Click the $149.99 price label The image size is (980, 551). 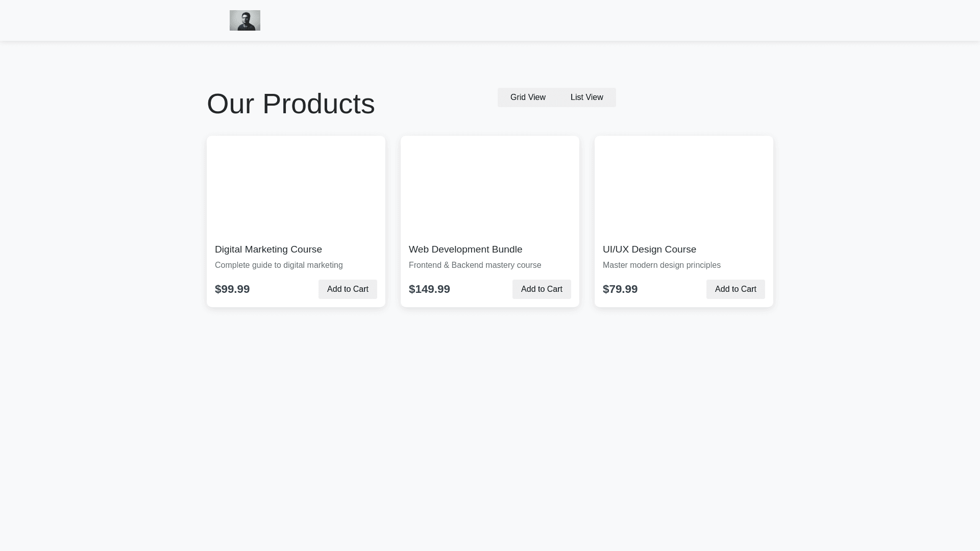[429, 289]
